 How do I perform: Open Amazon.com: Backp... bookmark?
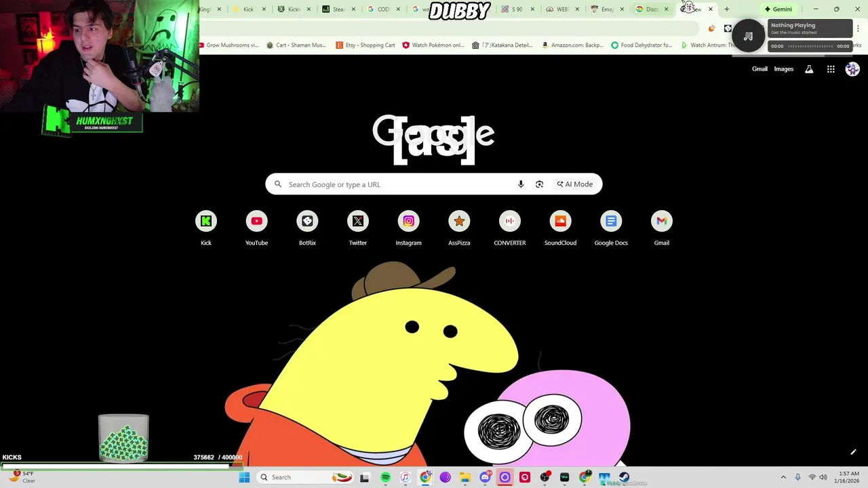[572, 45]
